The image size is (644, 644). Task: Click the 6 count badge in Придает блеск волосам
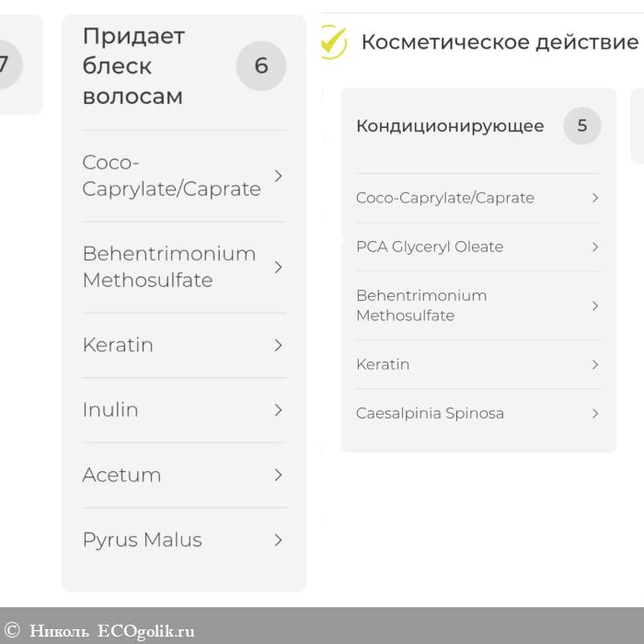pyautogui.click(x=261, y=66)
